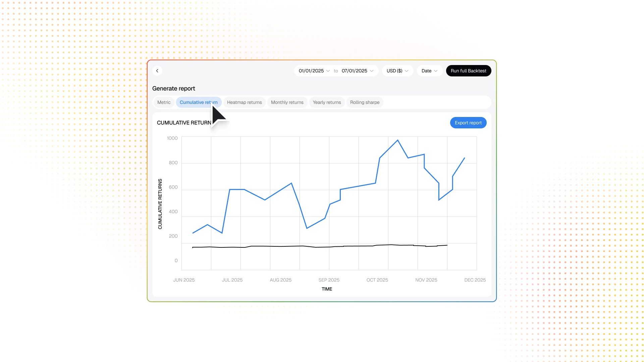644x362 pixels.
Task: Click the chevron beside the end date
Action: point(372,71)
